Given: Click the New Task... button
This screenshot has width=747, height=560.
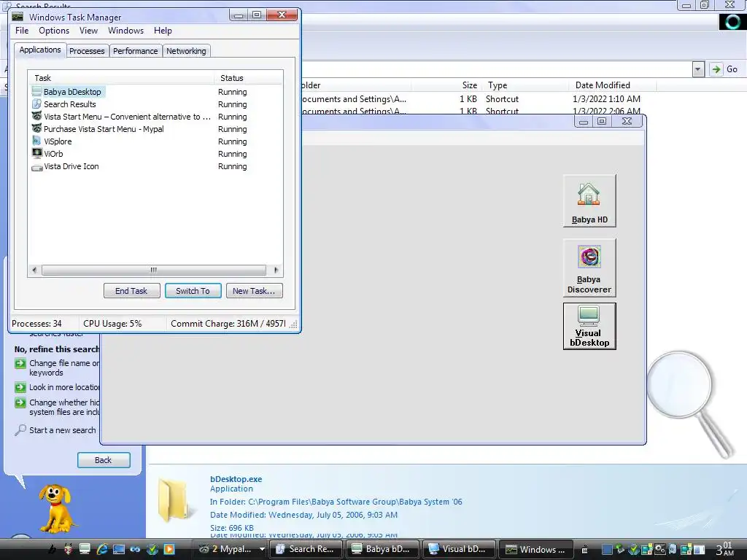Looking at the screenshot, I should [x=254, y=291].
